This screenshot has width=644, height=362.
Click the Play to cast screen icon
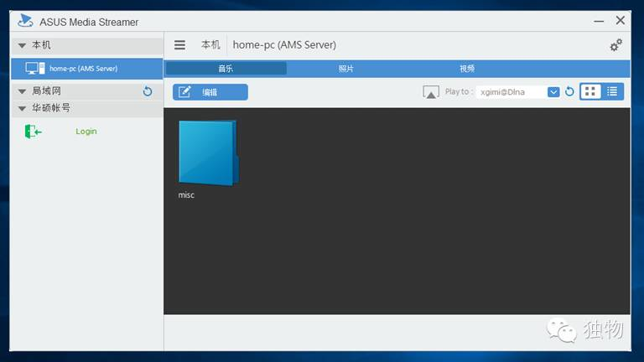point(431,92)
